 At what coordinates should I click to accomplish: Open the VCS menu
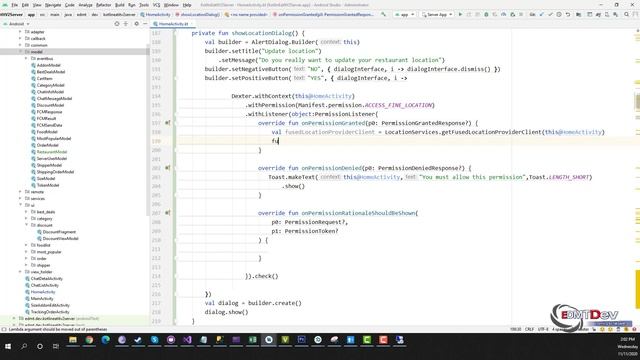coord(156,5)
